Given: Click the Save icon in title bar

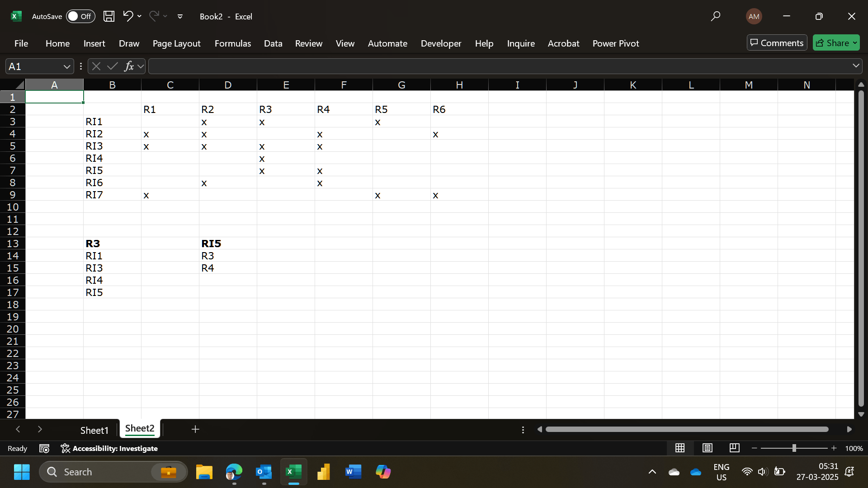Looking at the screenshot, I should (x=108, y=16).
